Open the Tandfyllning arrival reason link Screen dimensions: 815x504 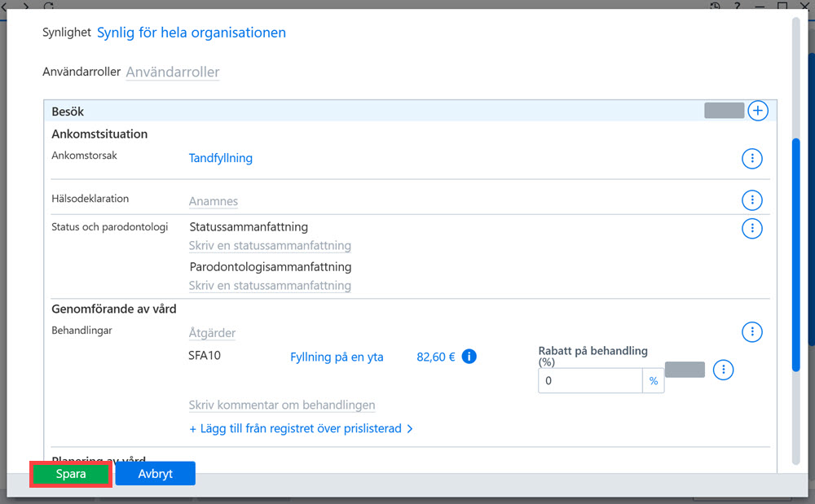click(x=220, y=158)
